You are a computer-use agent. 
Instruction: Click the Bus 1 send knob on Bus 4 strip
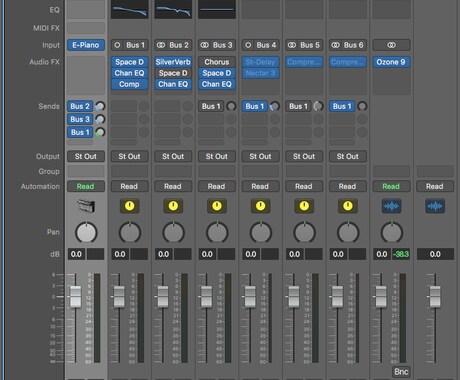point(275,106)
